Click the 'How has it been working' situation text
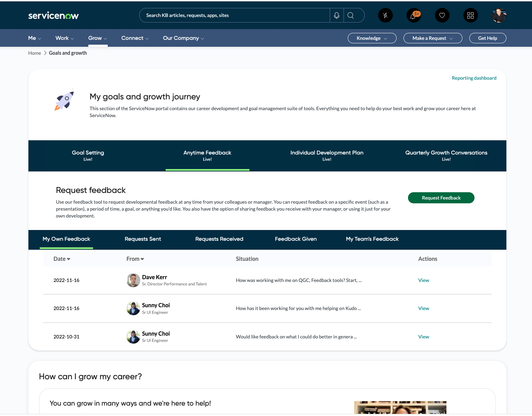The image size is (532, 416). pos(298,308)
